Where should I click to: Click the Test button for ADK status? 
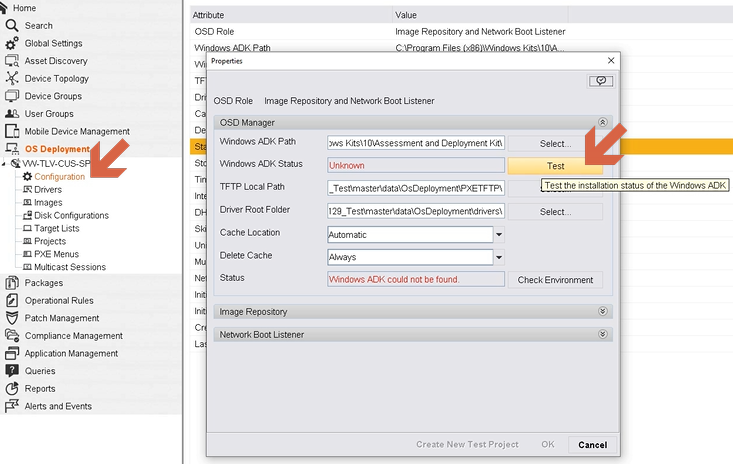555,166
